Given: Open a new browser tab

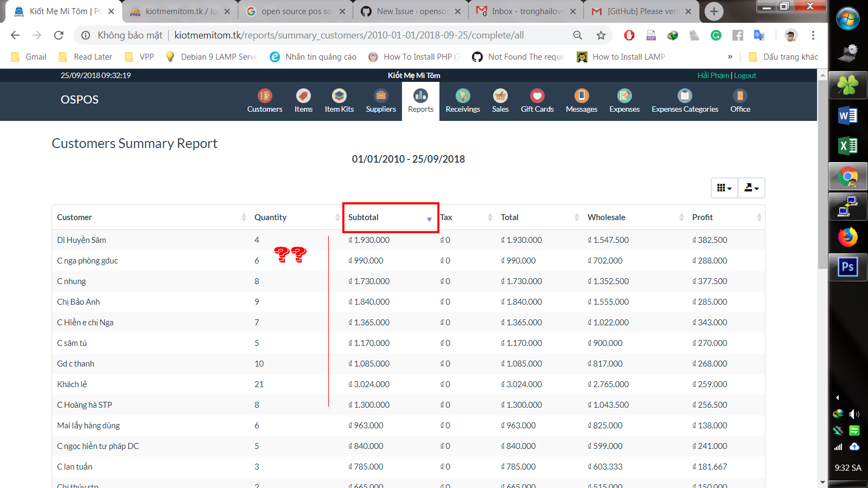Looking at the screenshot, I should click(x=714, y=11).
